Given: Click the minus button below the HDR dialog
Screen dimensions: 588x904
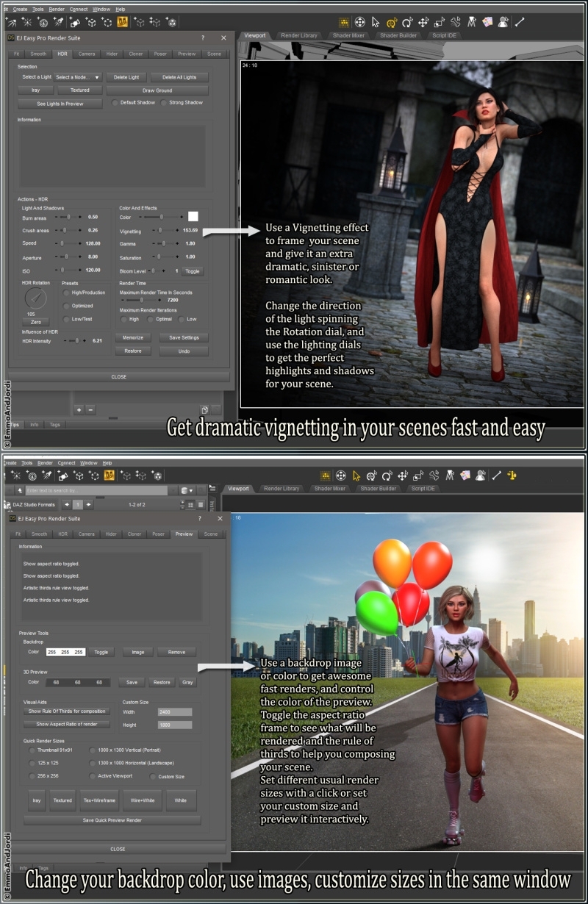Looking at the screenshot, I should [x=90, y=409].
